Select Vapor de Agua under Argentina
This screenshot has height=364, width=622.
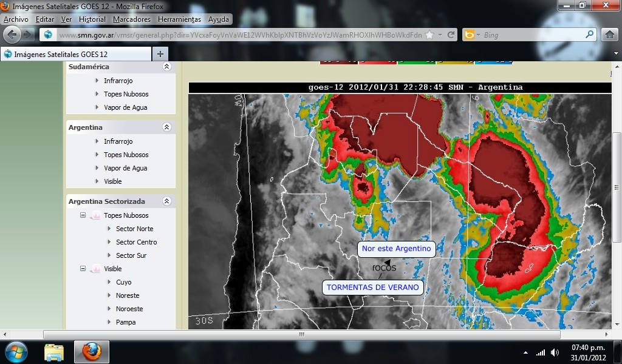pyautogui.click(x=125, y=168)
